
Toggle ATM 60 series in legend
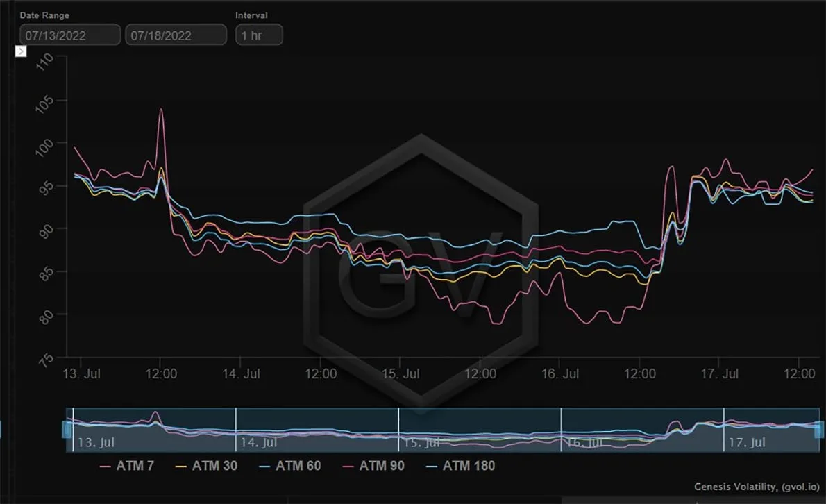pos(289,466)
